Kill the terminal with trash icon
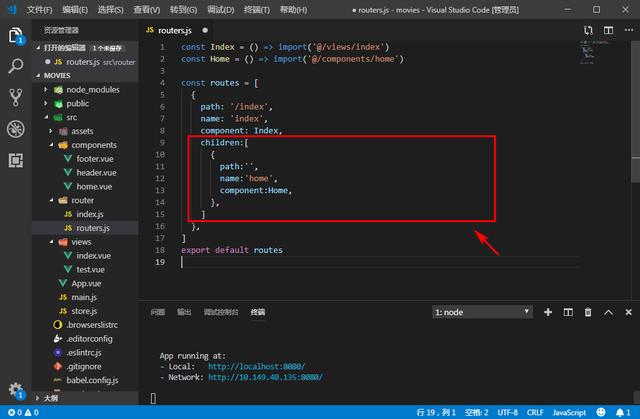 (588, 312)
